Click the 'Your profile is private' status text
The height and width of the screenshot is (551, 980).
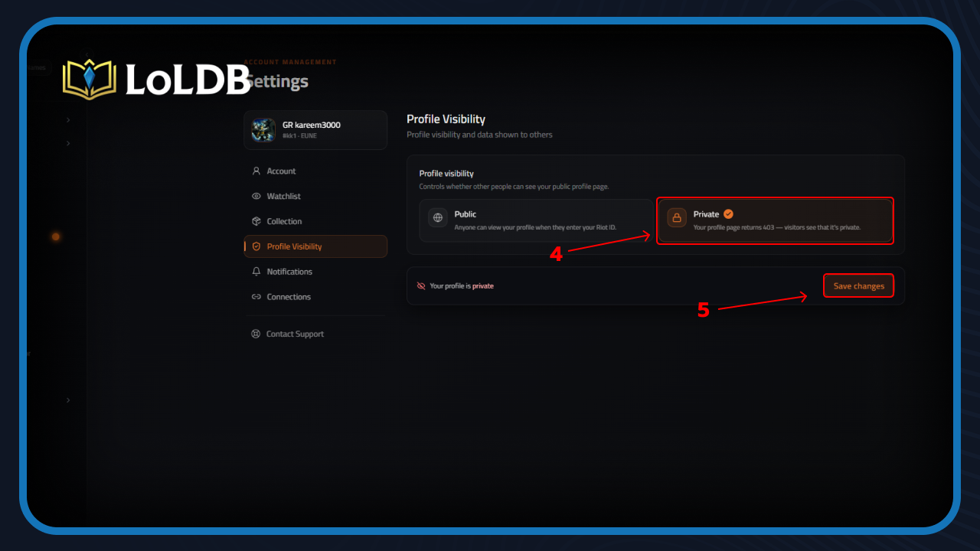click(x=462, y=286)
